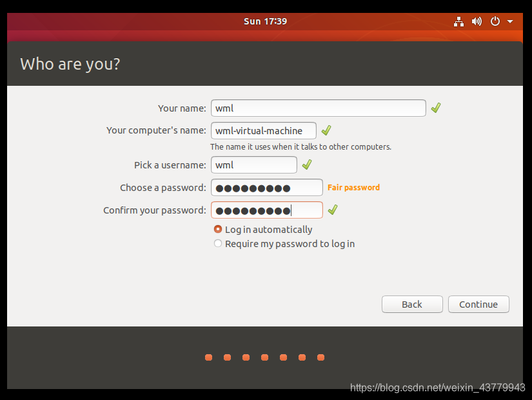Click the checkmark beside Confirm password field
The image size is (532, 400).
click(333, 210)
